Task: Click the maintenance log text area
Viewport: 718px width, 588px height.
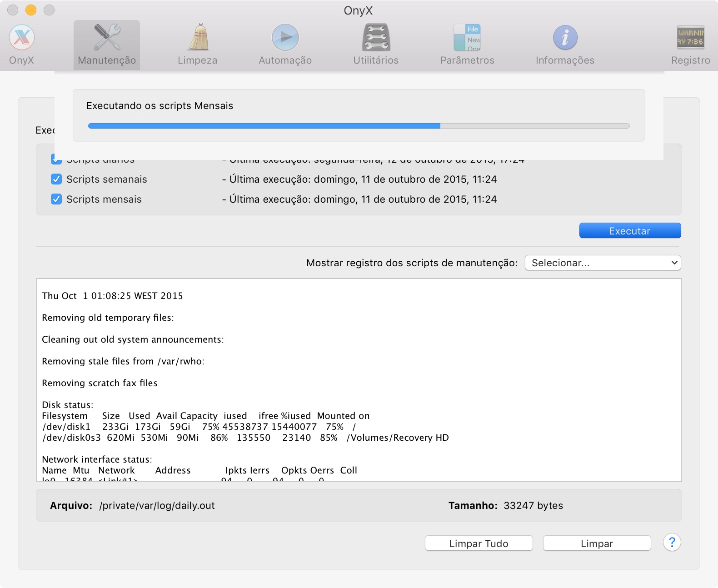Action: (359, 380)
